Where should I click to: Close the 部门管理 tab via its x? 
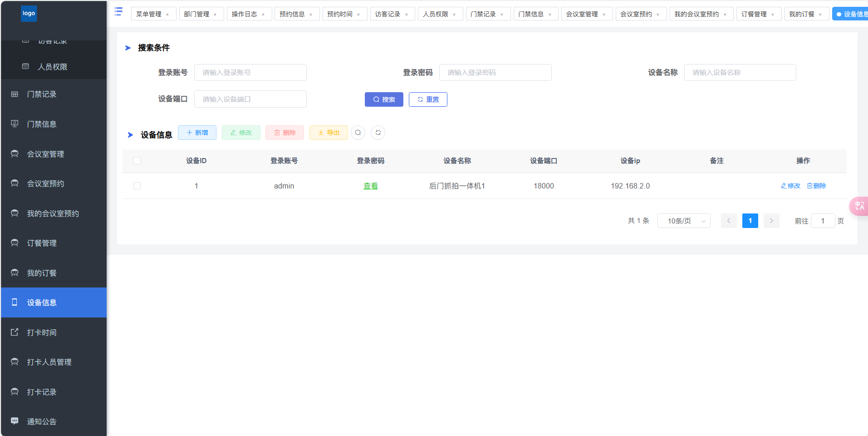[215, 15]
